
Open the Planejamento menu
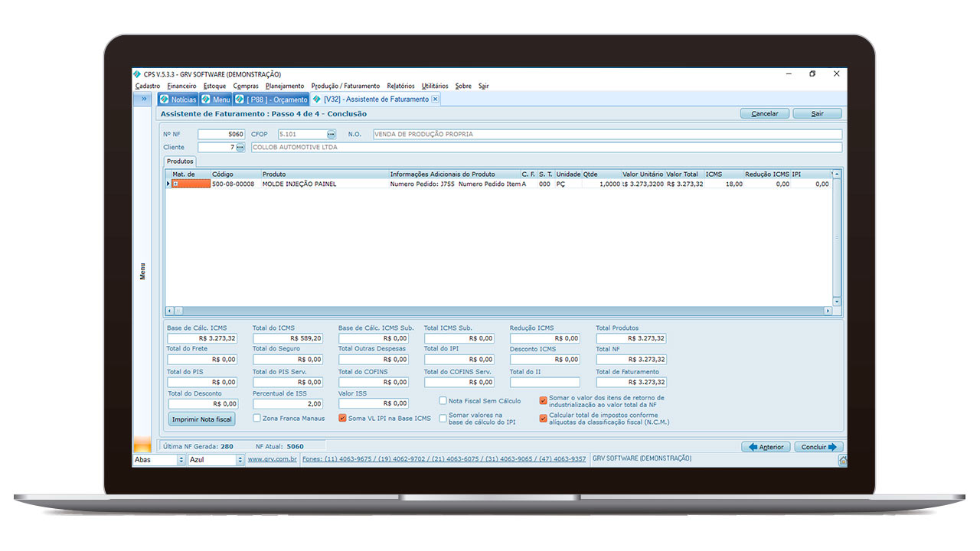click(285, 86)
